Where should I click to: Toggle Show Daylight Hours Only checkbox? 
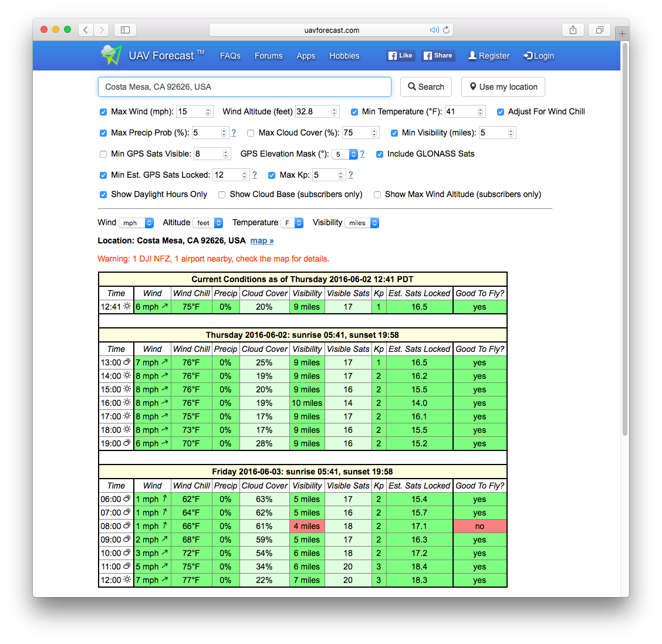103,195
